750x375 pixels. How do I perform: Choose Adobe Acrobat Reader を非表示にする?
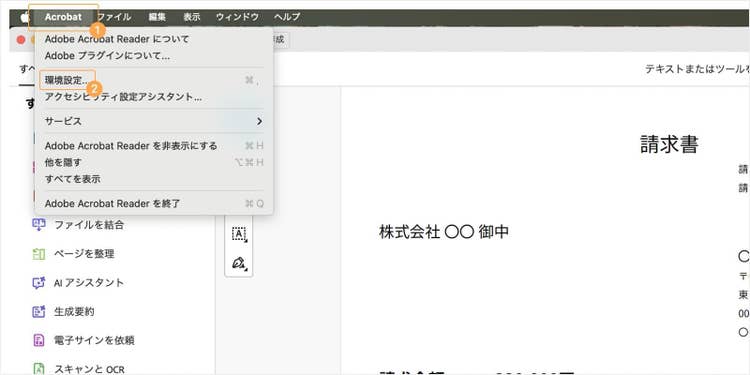(154, 145)
